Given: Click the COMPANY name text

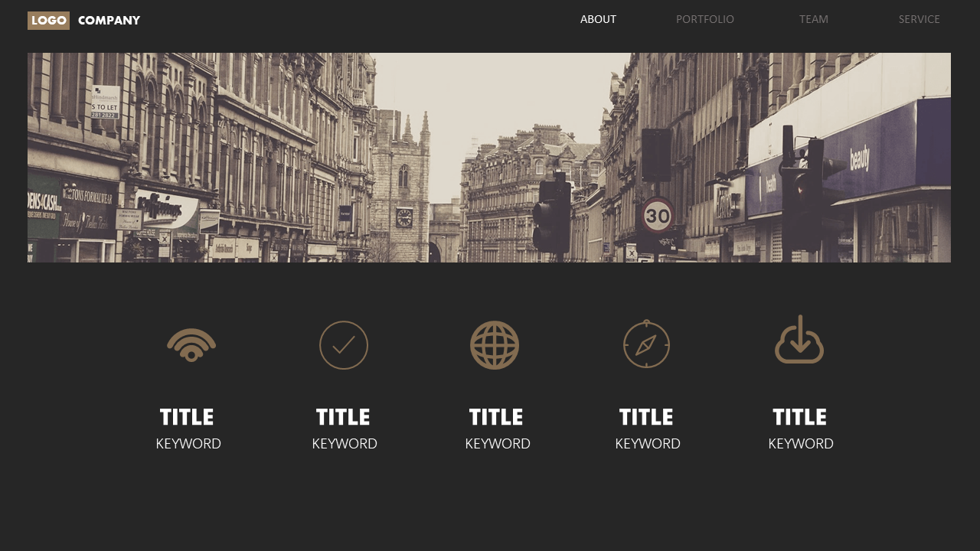Looking at the screenshot, I should 109,21.
